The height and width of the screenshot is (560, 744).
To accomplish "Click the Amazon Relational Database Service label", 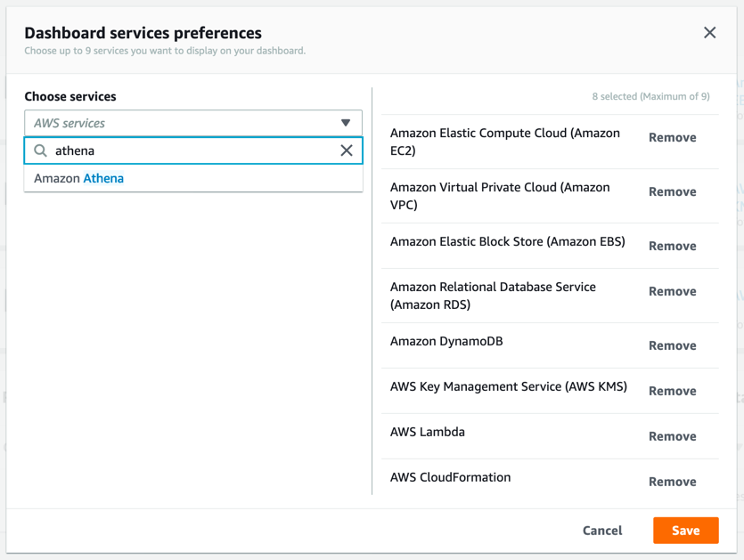I will pos(493,296).
